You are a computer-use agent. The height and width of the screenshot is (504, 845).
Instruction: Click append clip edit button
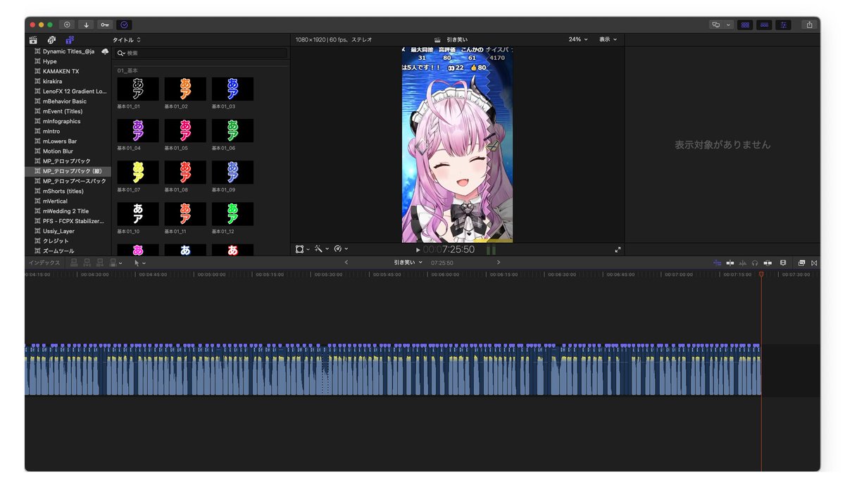tap(100, 263)
